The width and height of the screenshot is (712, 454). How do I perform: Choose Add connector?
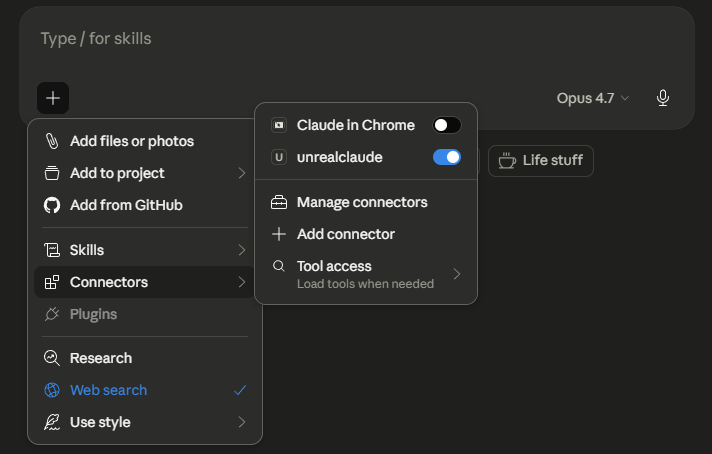(366, 234)
